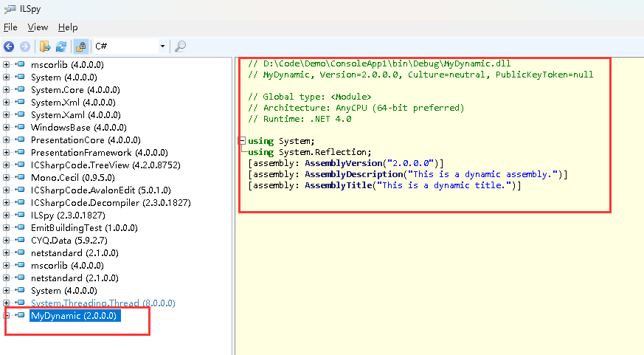Image resolution: width=644 pixels, height=355 pixels.
Task: Select ILSpy (2.3.0.1827) tree entry
Action: click(x=68, y=216)
